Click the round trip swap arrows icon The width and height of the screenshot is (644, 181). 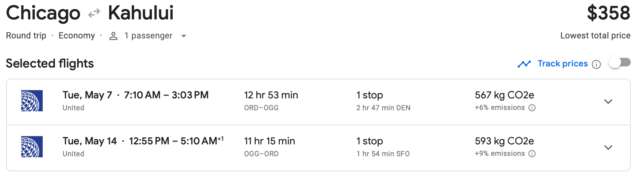click(x=94, y=14)
